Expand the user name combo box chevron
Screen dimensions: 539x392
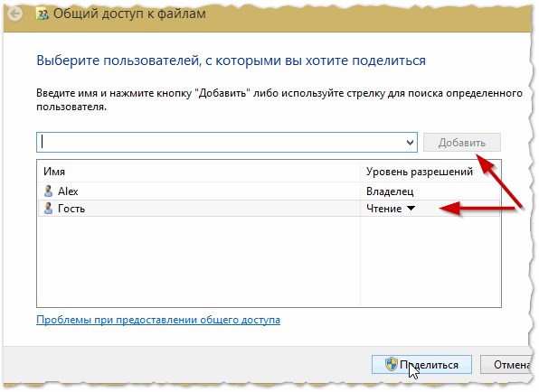[410, 142]
